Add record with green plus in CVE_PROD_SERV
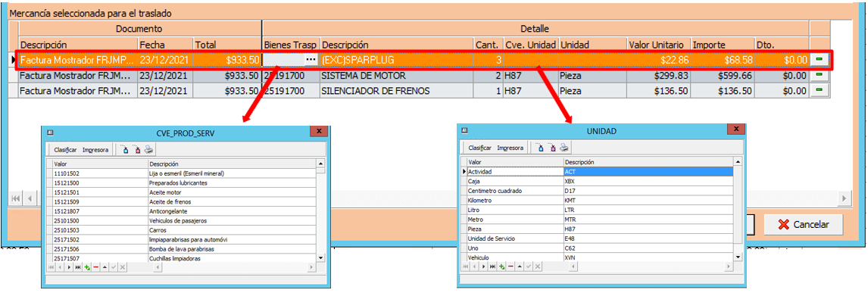Image resolution: width=868 pixels, height=293 pixels. tap(87, 267)
